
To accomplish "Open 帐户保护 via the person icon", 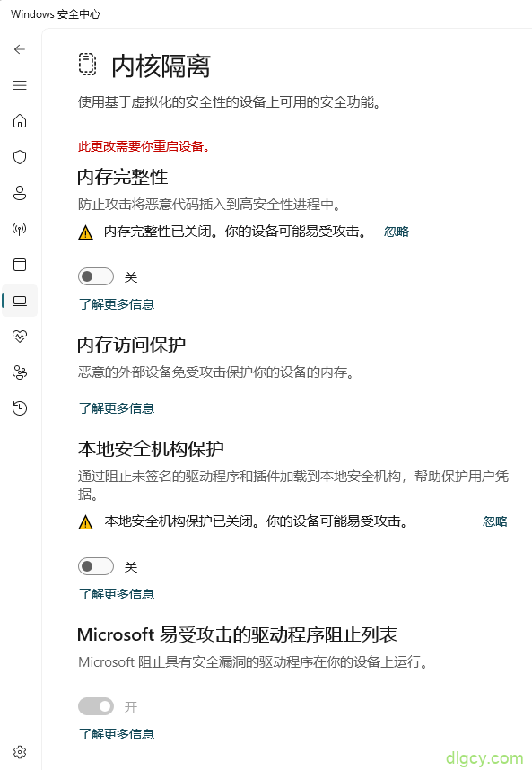I will (x=20, y=192).
